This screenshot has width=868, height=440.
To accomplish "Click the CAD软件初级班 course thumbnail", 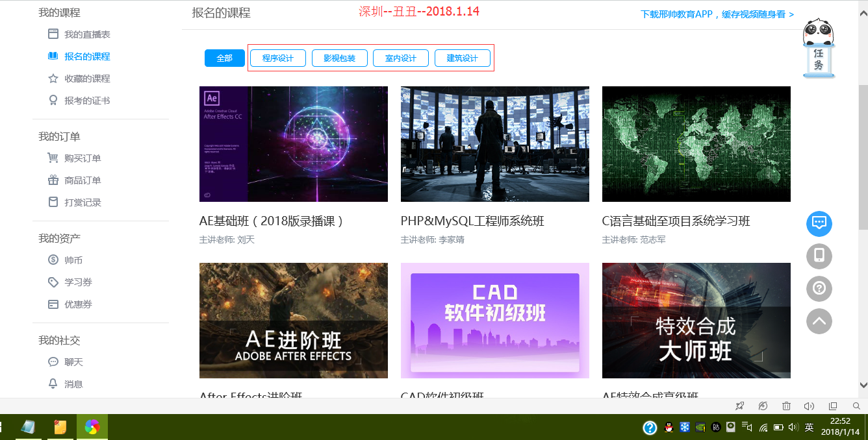I will click(494, 320).
